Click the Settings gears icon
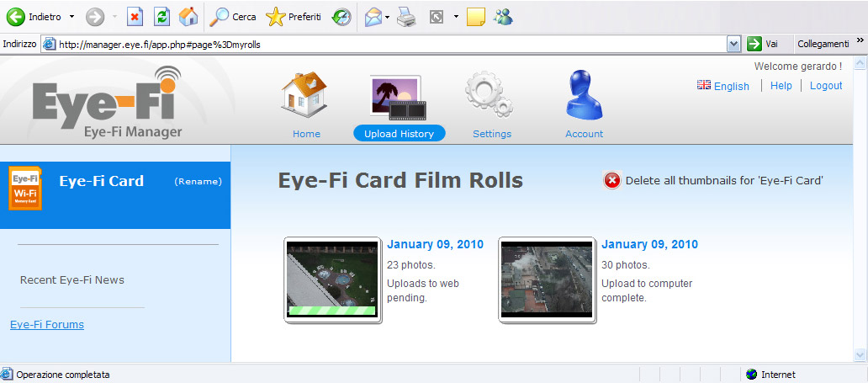Image resolution: width=868 pixels, height=383 pixels. (x=490, y=94)
